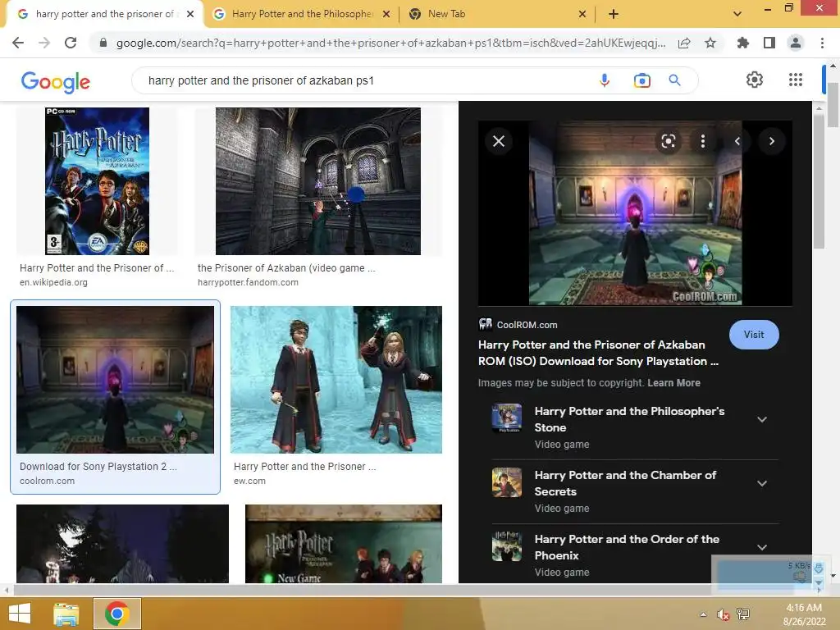This screenshot has height=630, width=840.
Task: Toggle Chrome side panel
Action: 769,43
